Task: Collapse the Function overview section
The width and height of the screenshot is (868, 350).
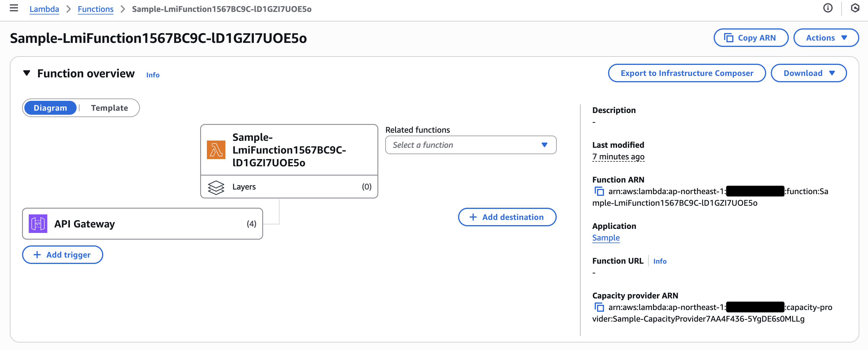Action: click(27, 73)
